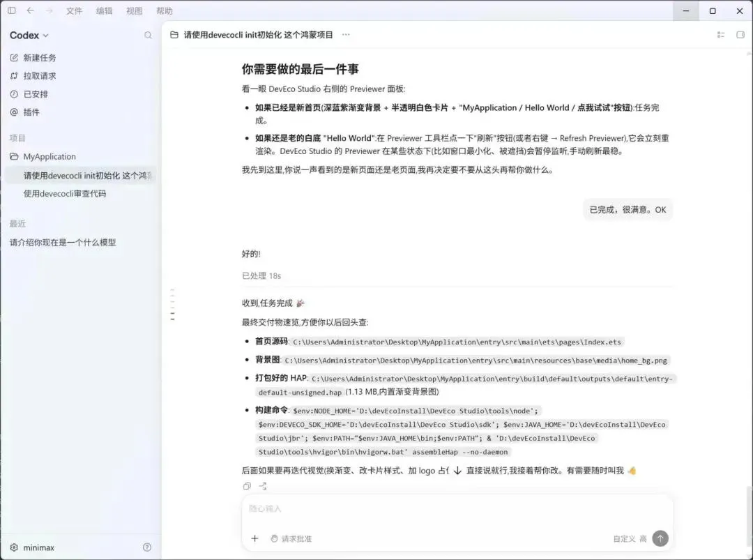Click the Index.ets source path

pos(457,342)
